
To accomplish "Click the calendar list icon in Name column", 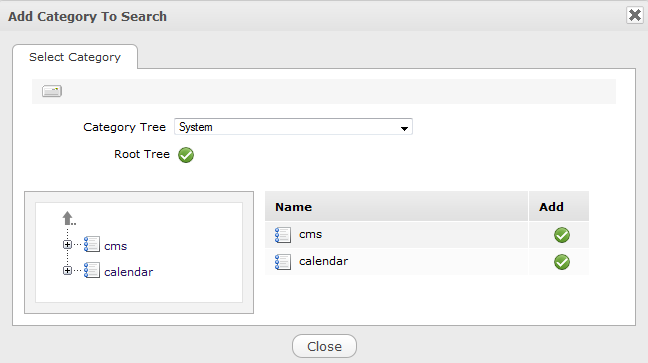I will (x=283, y=262).
